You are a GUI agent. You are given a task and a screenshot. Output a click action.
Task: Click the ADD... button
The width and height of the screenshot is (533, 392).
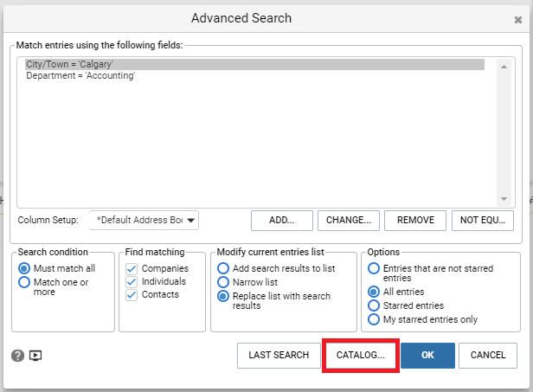[282, 221]
